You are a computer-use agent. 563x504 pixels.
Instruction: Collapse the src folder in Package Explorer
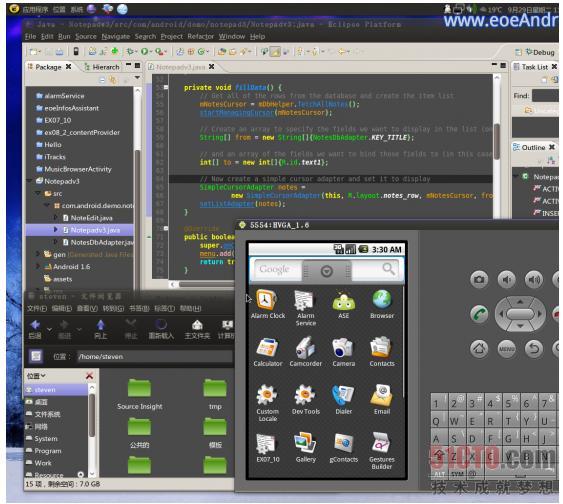tap(38, 193)
